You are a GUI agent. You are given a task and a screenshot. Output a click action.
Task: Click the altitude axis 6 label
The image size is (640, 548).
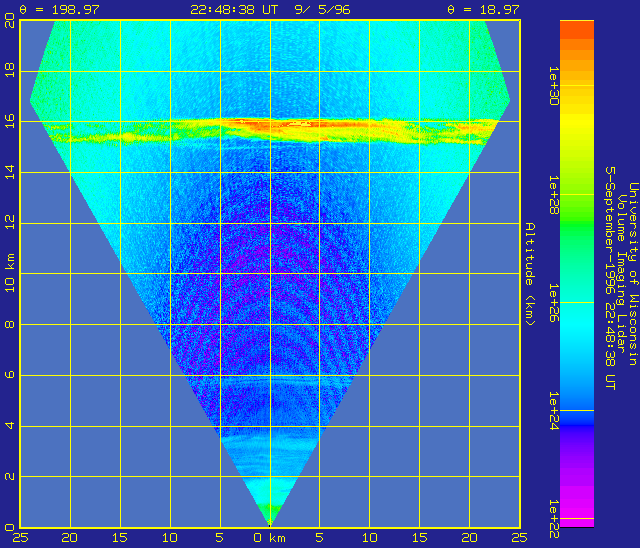(10, 375)
